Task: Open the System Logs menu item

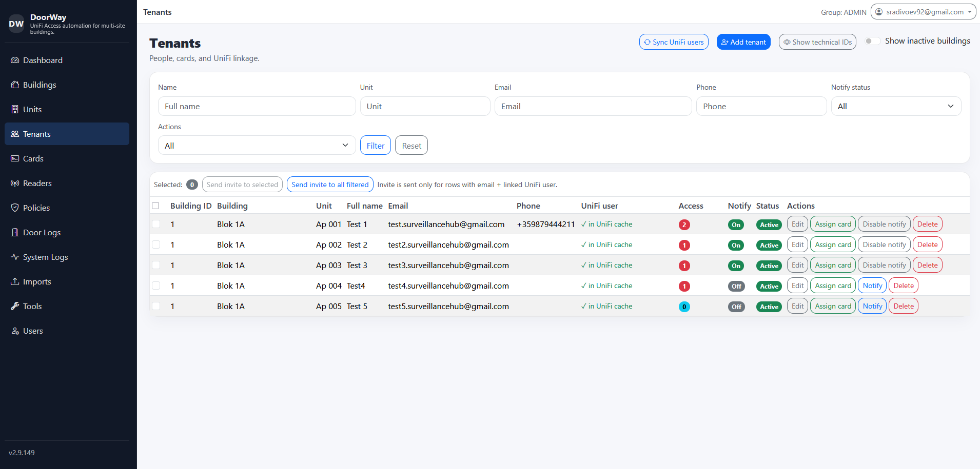Action: [x=45, y=257]
